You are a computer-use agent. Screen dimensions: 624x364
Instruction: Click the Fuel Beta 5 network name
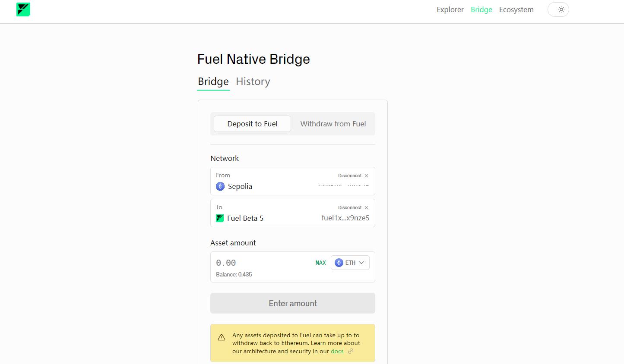[x=245, y=218]
